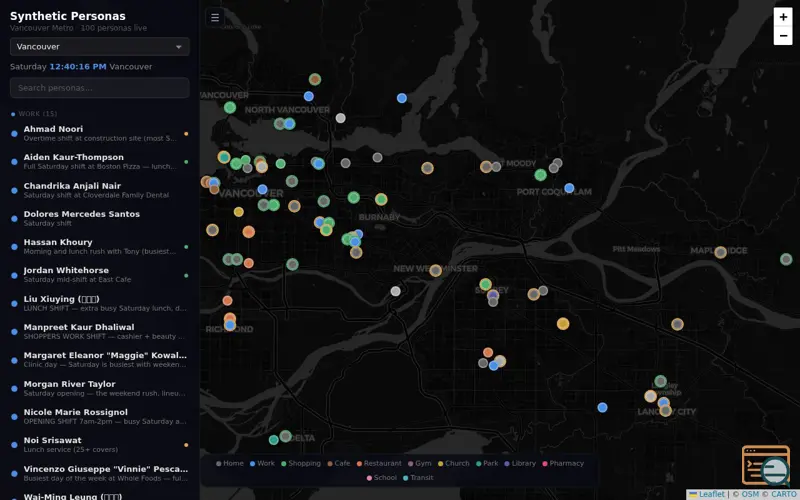The width and height of the screenshot is (800, 500).
Task: Select persona Nicole Marie Rossignol
Action: click(99, 416)
